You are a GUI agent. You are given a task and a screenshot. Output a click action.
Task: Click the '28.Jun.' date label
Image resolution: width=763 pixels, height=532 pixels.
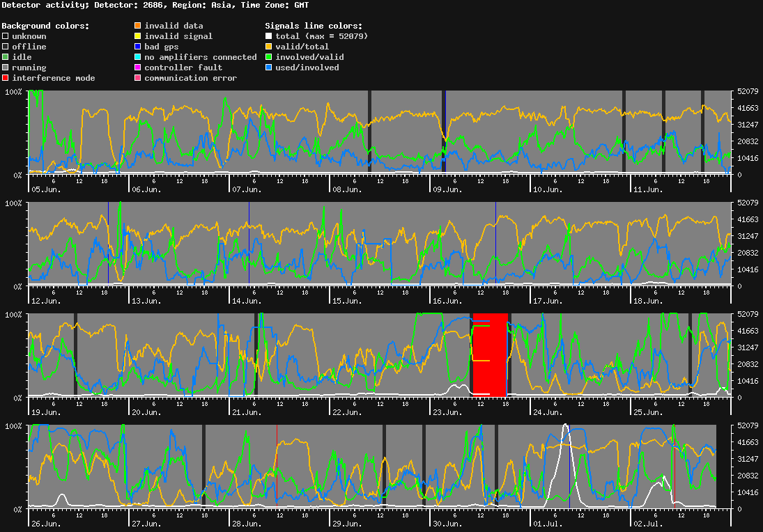coord(247,524)
